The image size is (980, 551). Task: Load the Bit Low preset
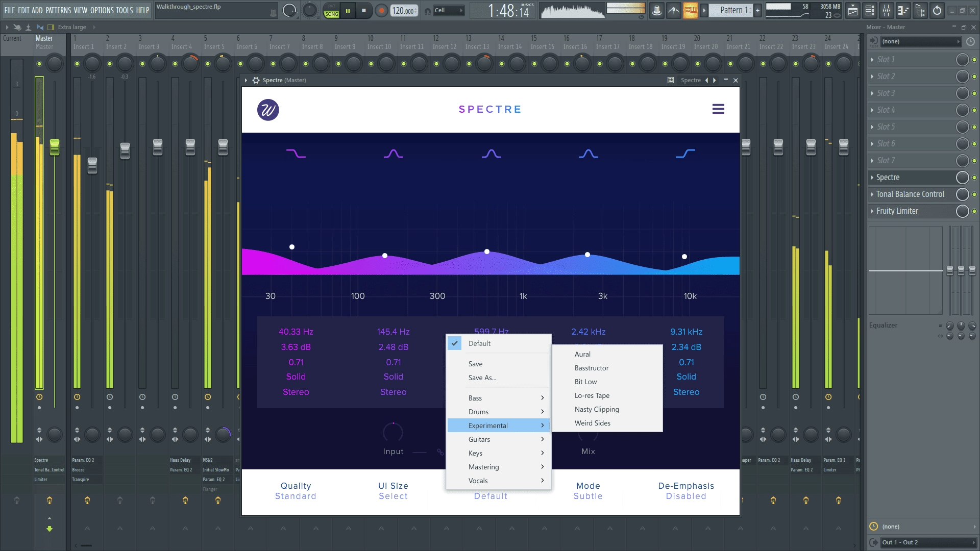tap(607, 382)
